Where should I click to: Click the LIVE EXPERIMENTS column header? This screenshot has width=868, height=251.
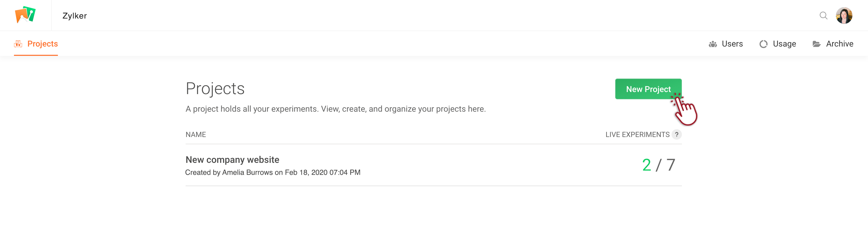(x=637, y=134)
